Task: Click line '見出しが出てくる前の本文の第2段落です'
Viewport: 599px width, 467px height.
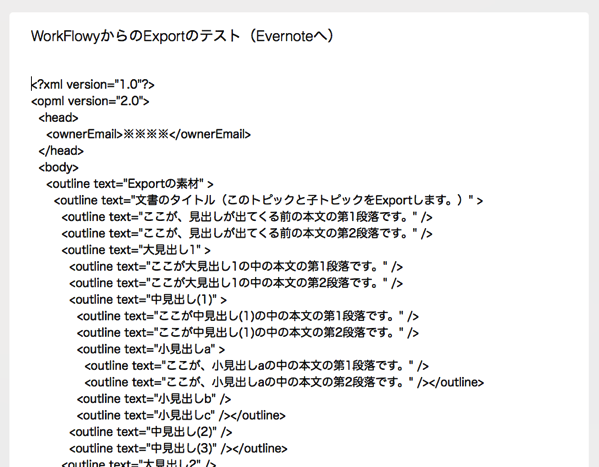Action: [x=247, y=234]
